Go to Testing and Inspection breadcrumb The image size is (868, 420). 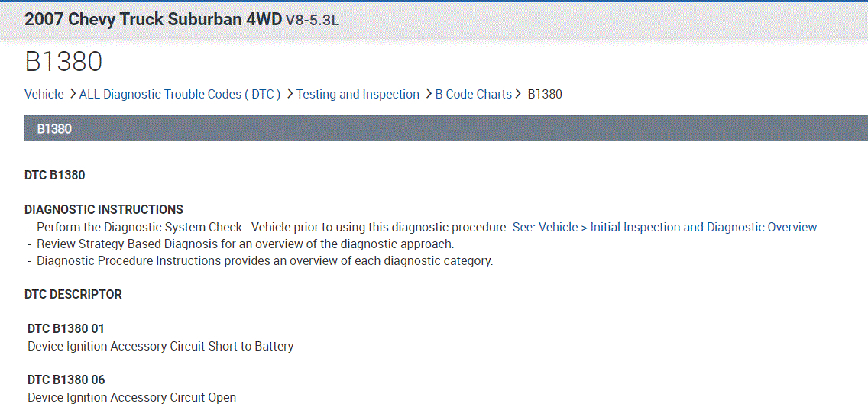click(358, 95)
